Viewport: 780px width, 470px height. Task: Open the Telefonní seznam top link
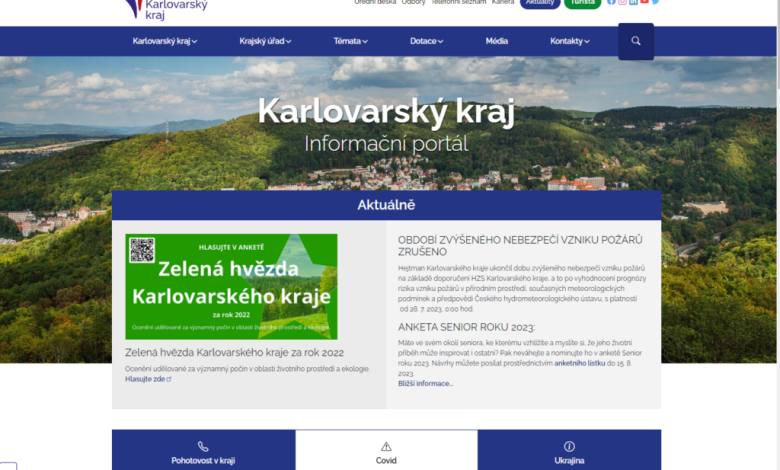point(458,2)
